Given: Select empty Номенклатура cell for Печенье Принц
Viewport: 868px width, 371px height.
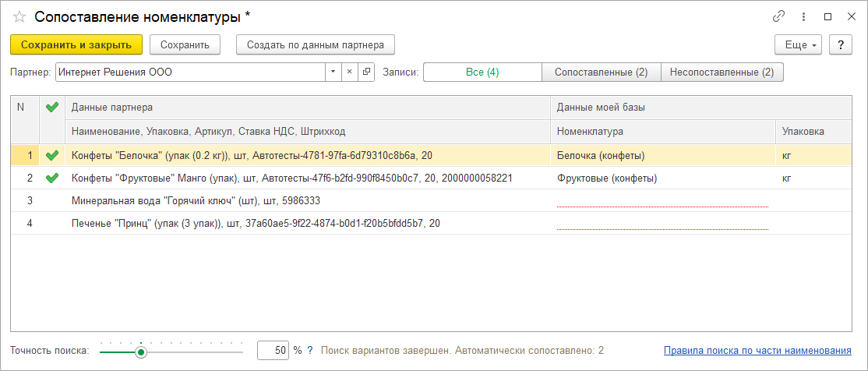Looking at the screenshot, I should (662, 223).
